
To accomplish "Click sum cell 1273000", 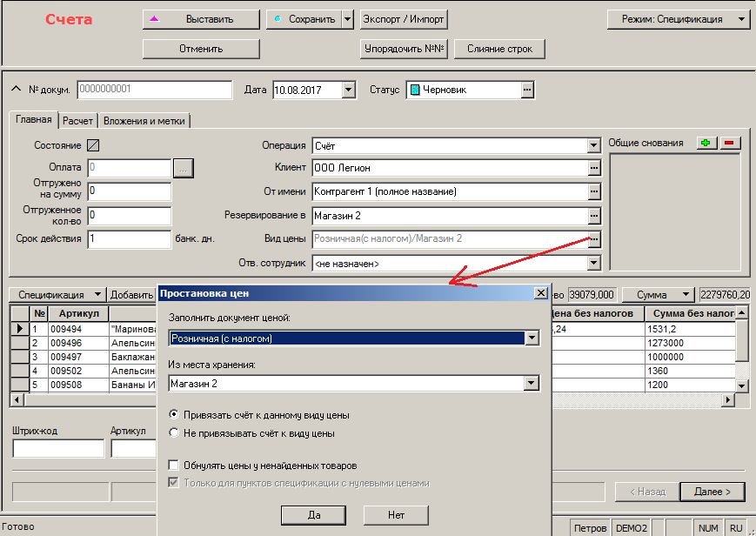I will point(690,343).
